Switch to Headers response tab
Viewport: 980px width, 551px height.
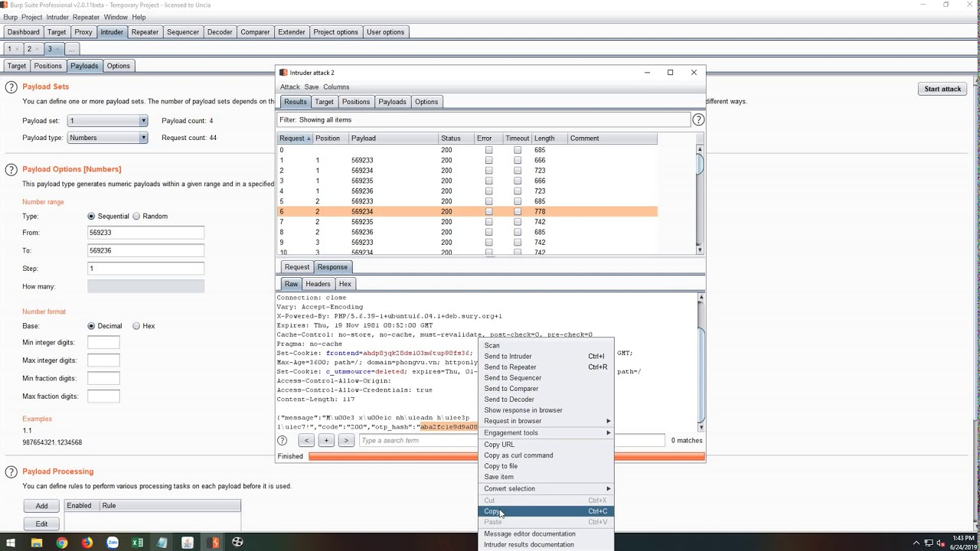[x=318, y=284]
